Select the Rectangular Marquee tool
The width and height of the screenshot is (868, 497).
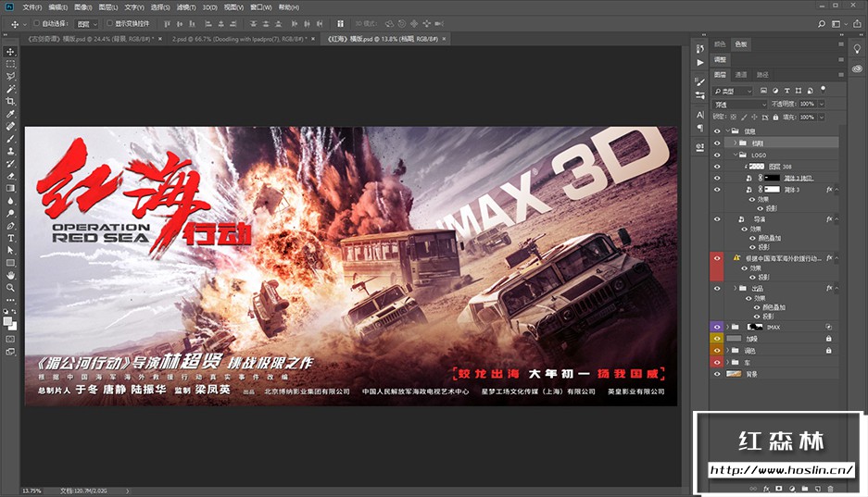(x=10, y=64)
